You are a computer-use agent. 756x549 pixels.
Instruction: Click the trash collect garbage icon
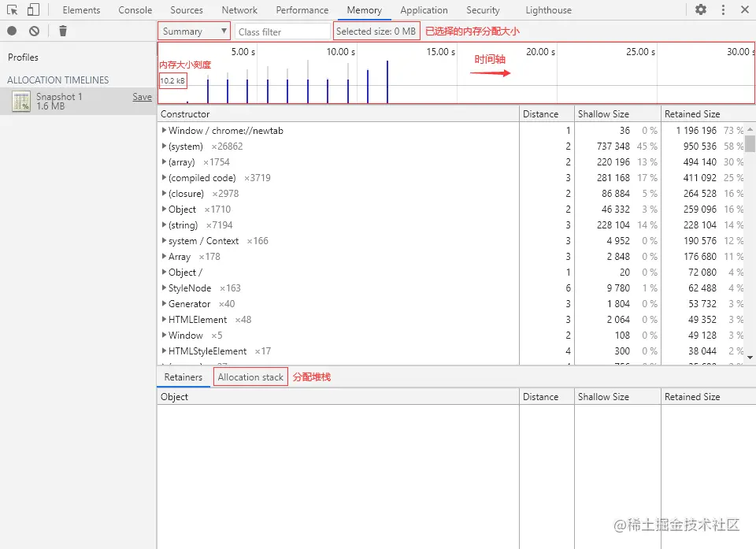[x=63, y=31]
